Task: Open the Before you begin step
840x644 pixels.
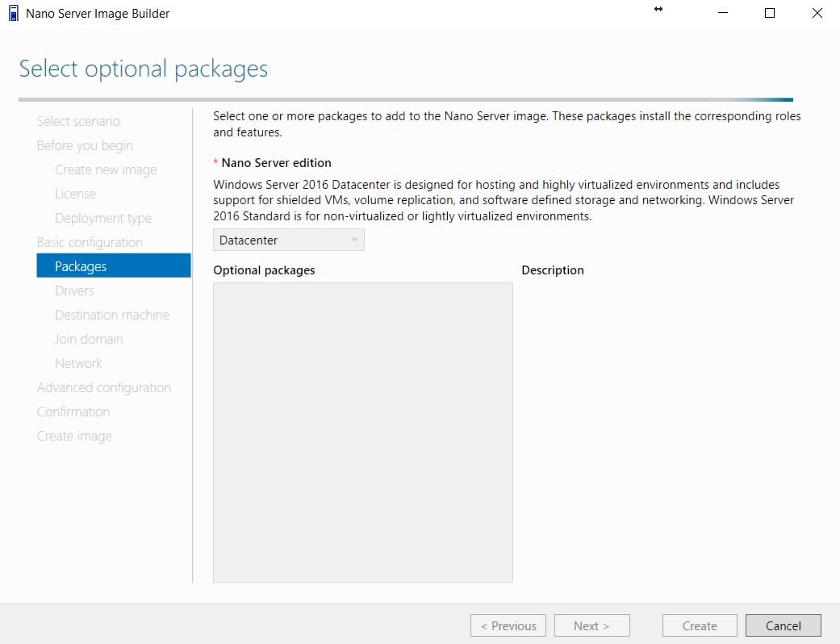Action: point(85,145)
